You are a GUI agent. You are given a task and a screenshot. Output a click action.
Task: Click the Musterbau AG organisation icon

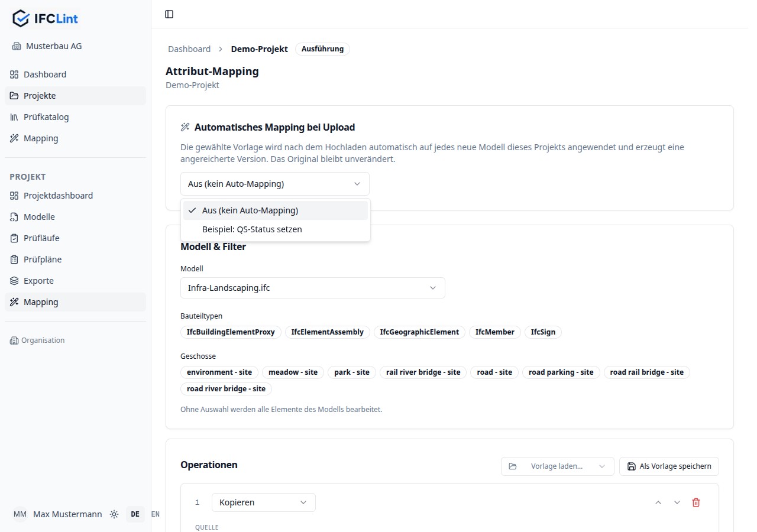(x=17, y=46)
